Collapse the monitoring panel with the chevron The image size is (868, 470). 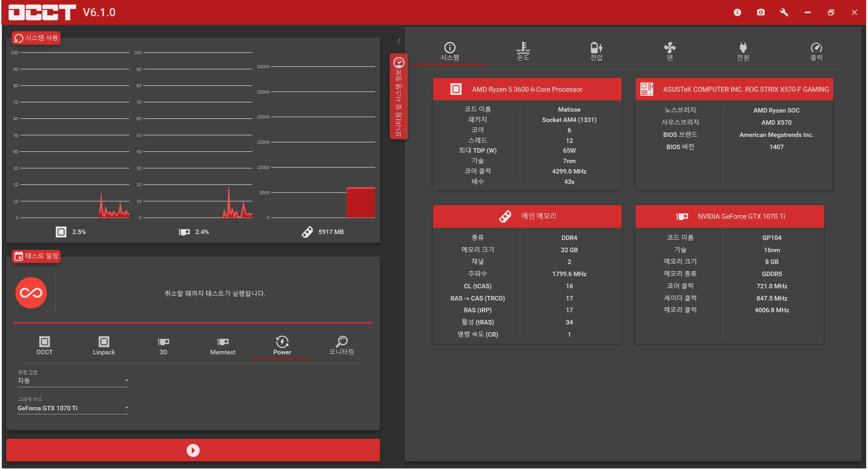coord(399,41)
